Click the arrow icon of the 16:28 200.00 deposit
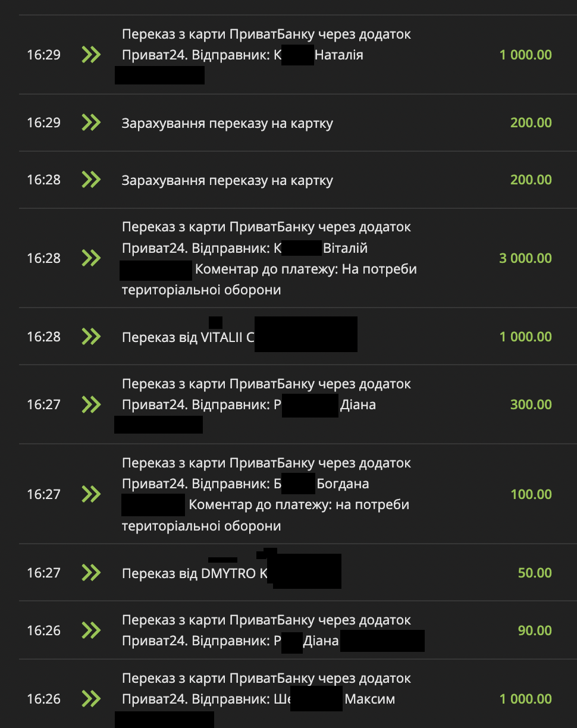Image resolution: width=577 pixels, height=728 pixels. tap(91, 180)
